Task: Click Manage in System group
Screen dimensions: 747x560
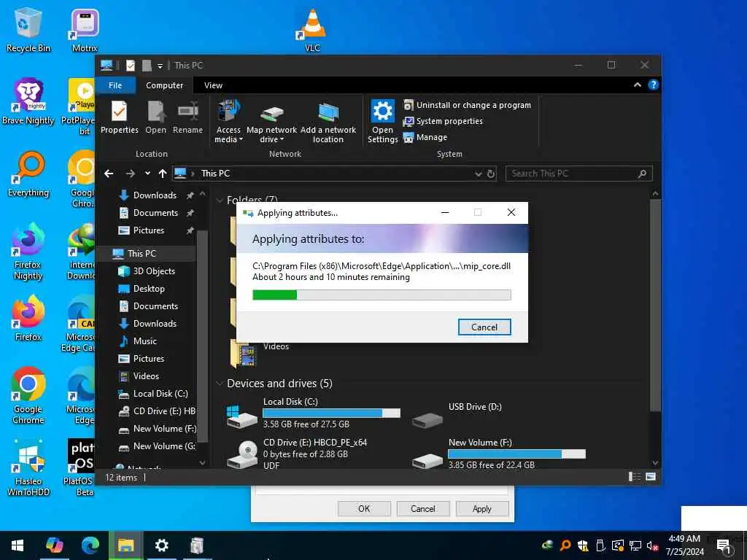Action: coord(425,137)
